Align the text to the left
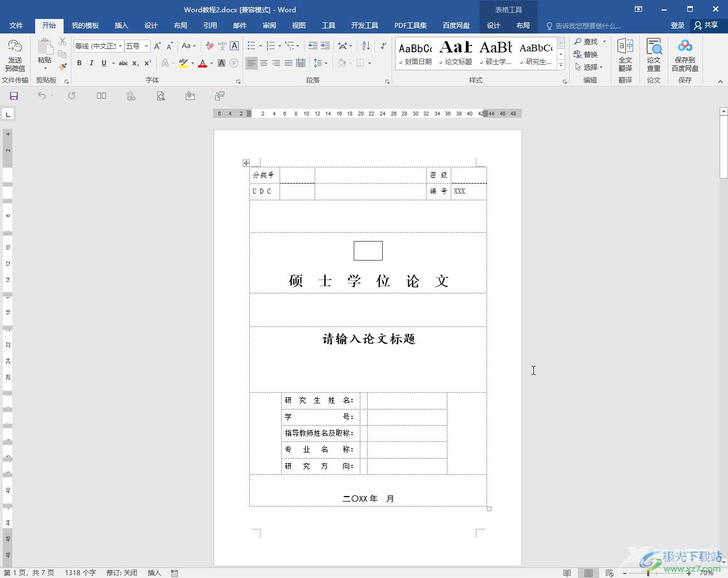 coord(252,63)
